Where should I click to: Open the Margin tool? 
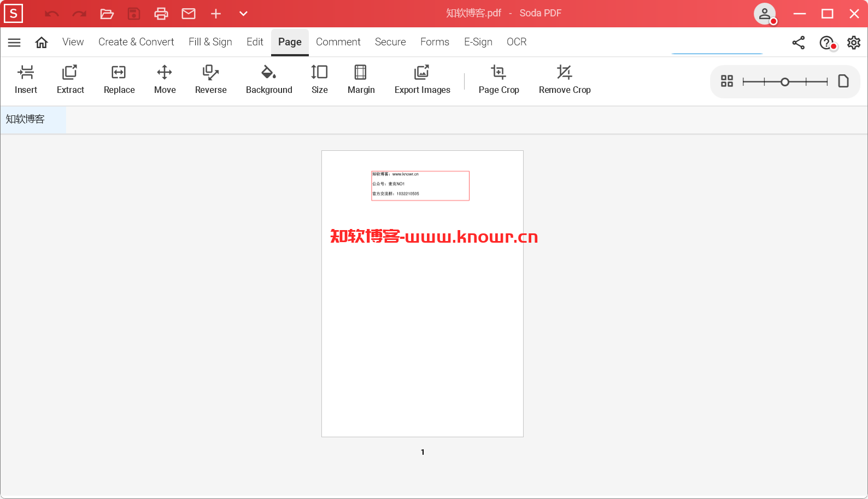click(361, 80)
